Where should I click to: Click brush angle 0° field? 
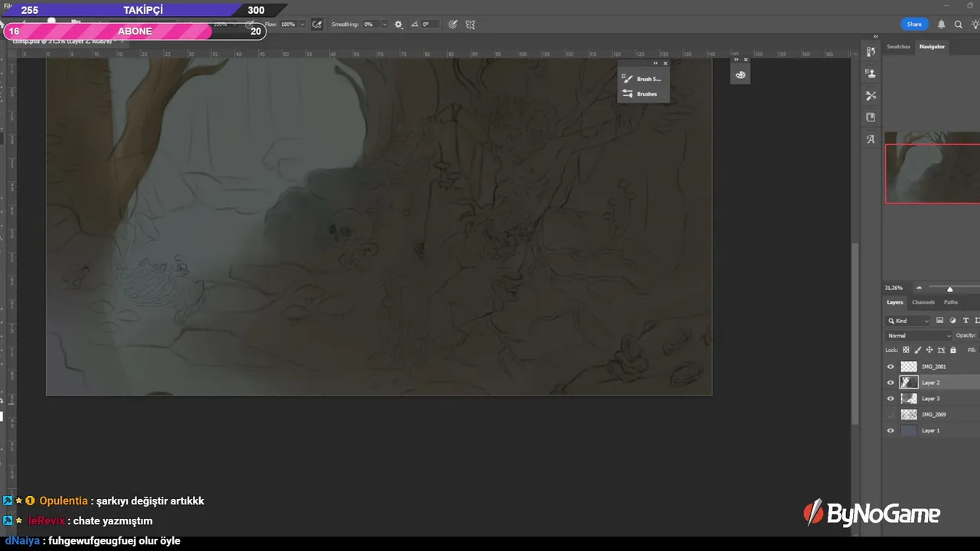pos(430,24)
